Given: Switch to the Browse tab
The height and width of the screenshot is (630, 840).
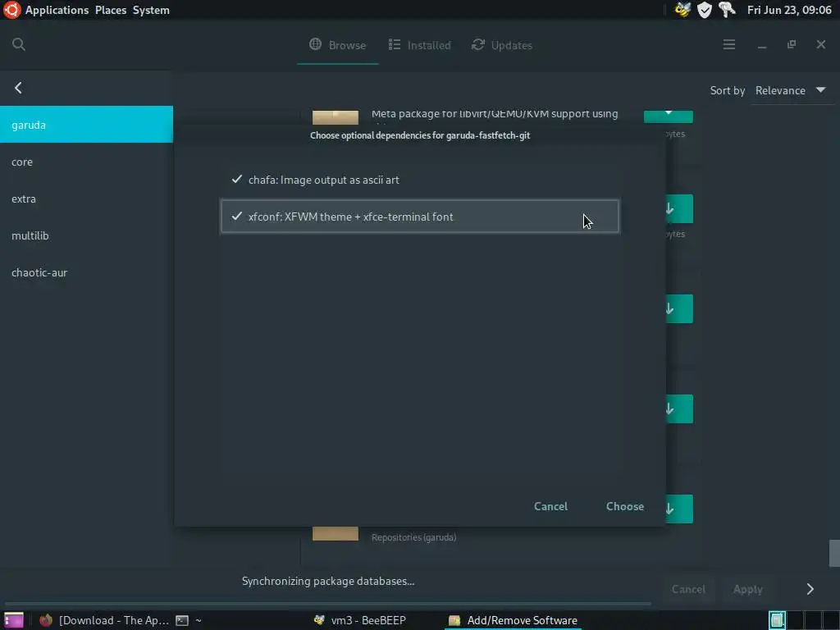Looking at the screenshot, I should click(337, 45).
